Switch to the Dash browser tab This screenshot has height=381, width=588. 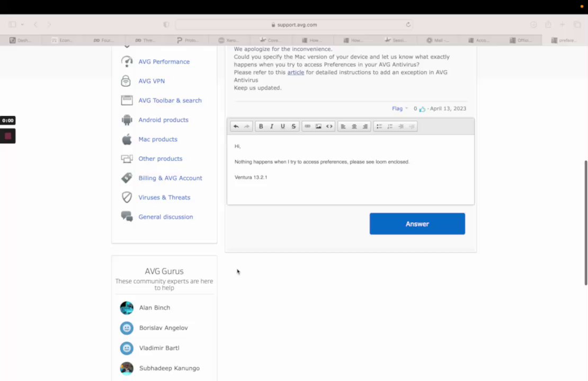tap(21, 40)
